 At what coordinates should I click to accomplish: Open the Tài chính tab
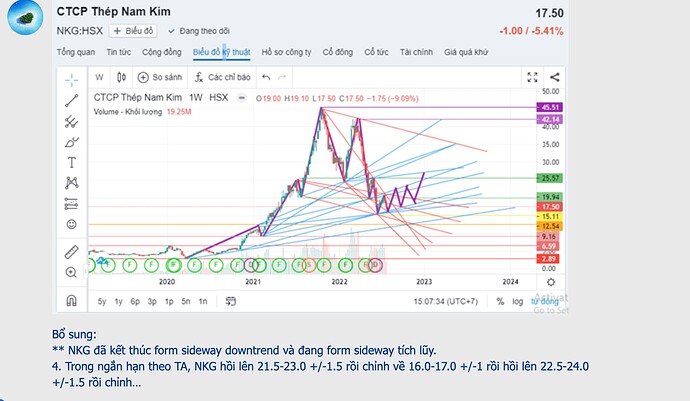coord(416,52)
